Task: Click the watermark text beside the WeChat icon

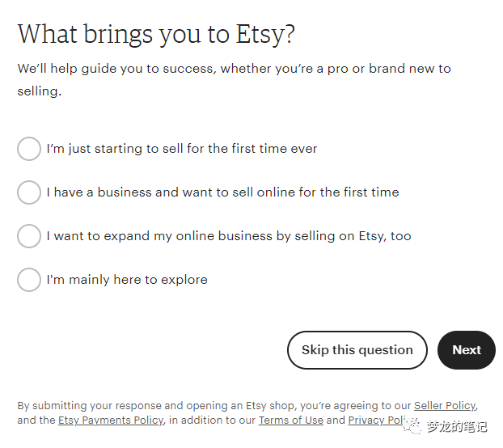Action: pyautogui.click(x=458, y=426)
